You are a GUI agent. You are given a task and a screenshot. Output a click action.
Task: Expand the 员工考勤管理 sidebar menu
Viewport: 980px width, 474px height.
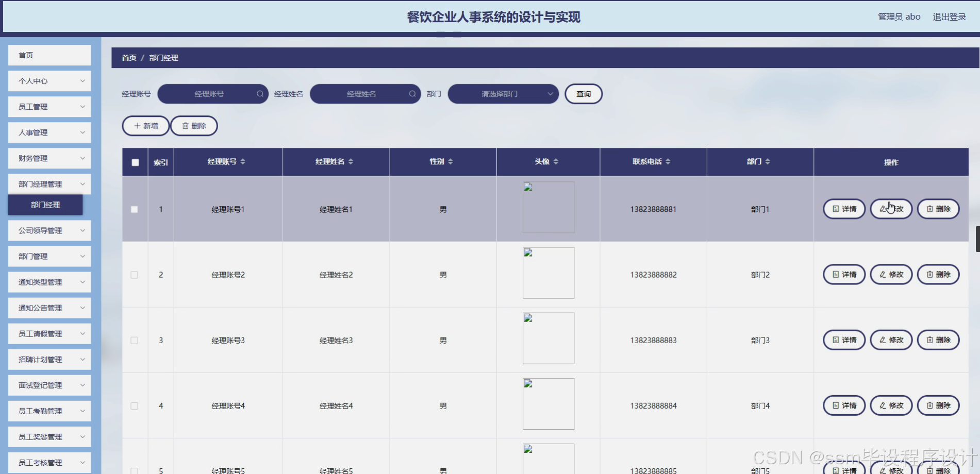[x=49, y=411]
